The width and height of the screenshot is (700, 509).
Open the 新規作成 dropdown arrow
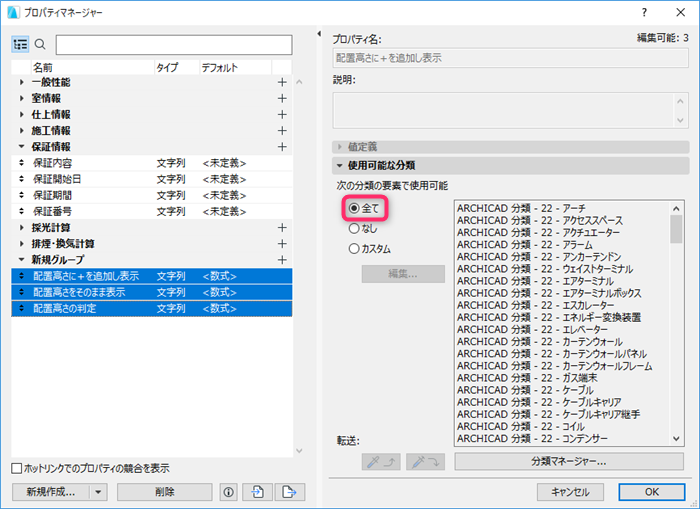click(98, 492)
